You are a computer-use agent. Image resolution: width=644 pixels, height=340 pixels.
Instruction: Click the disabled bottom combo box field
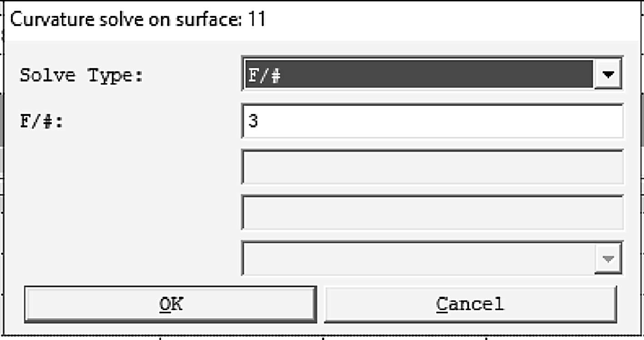pos(418,259)
